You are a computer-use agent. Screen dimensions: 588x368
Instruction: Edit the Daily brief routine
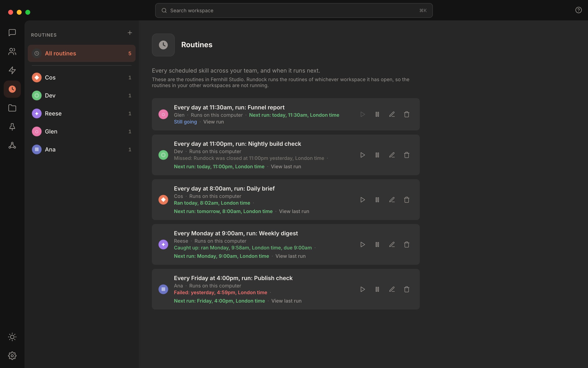[392, 200]
